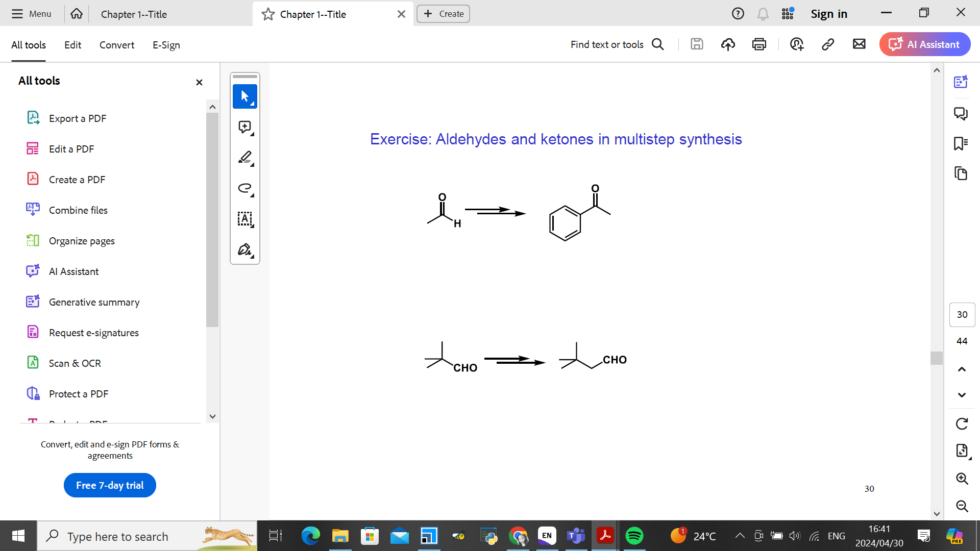Collapse the down chevron to next page
980x551 pixels.
962,395
